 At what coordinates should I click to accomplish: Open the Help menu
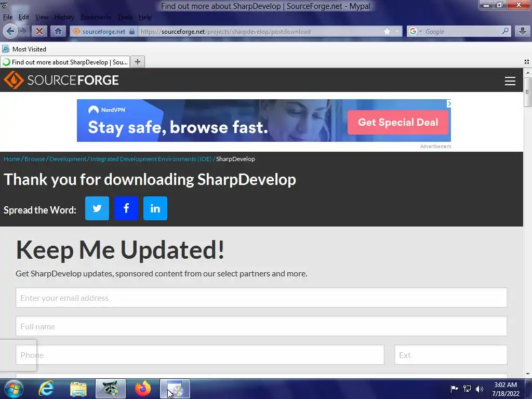145,17
